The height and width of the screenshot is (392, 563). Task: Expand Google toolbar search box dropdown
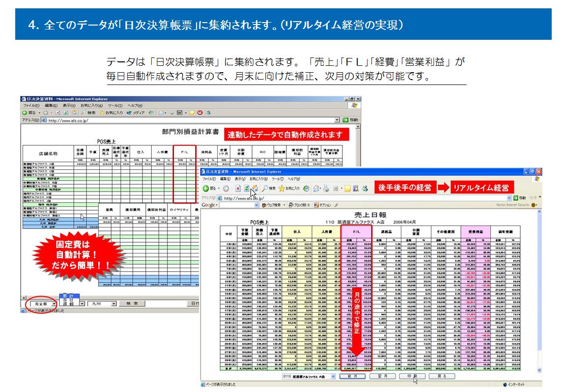click(256, 205)
